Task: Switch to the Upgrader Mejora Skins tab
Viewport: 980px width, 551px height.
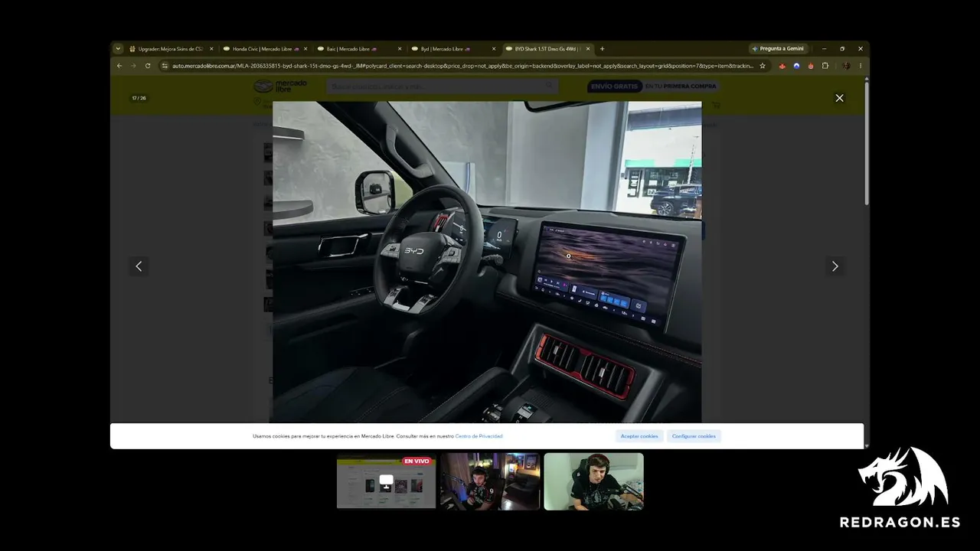Action: [170, 49]
